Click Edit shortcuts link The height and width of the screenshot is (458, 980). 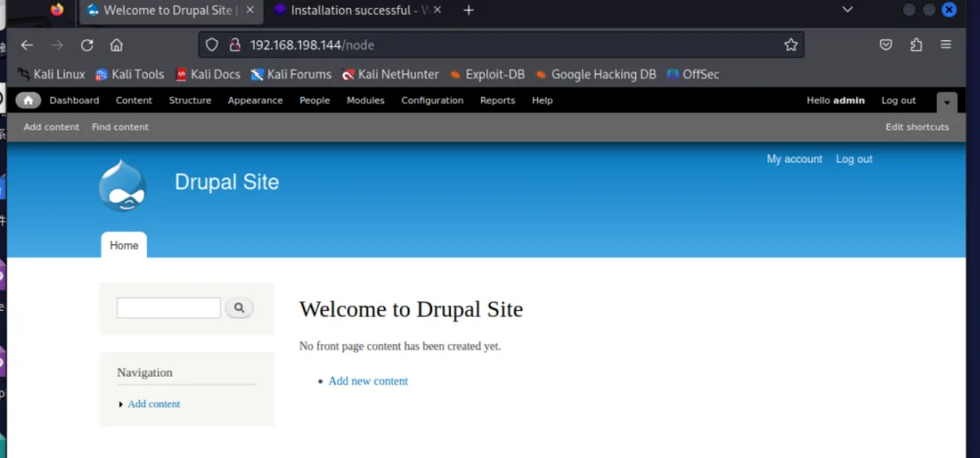click(x=917, y=127)
